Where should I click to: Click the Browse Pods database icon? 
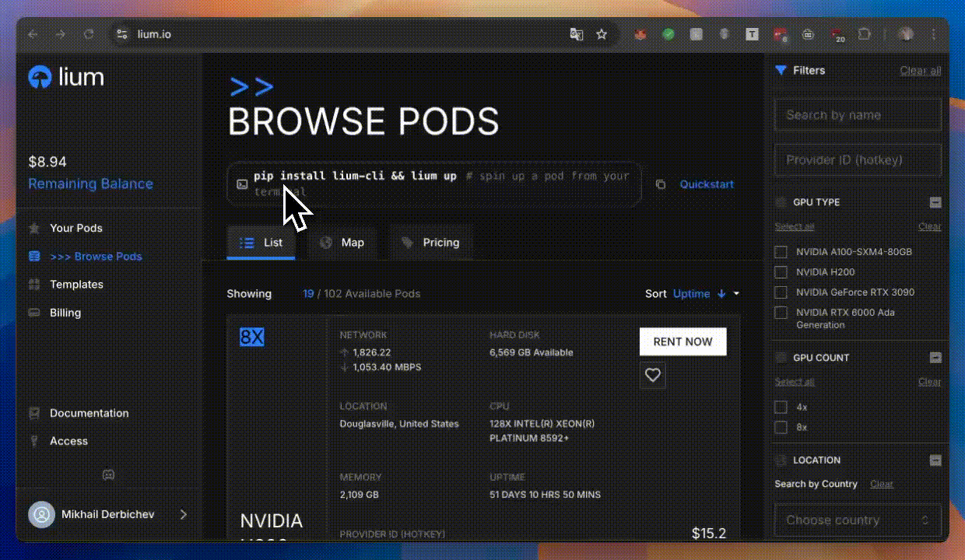(34, 256)
